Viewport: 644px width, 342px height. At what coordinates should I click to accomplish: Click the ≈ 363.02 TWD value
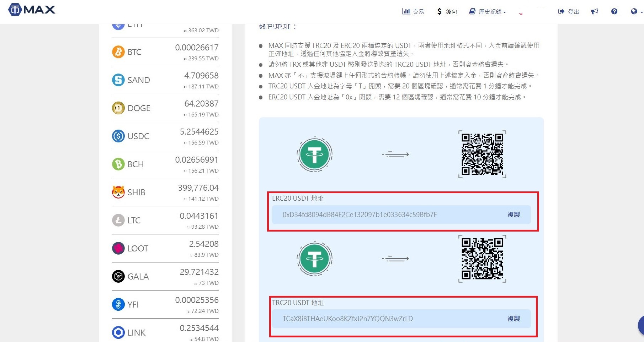201,31
